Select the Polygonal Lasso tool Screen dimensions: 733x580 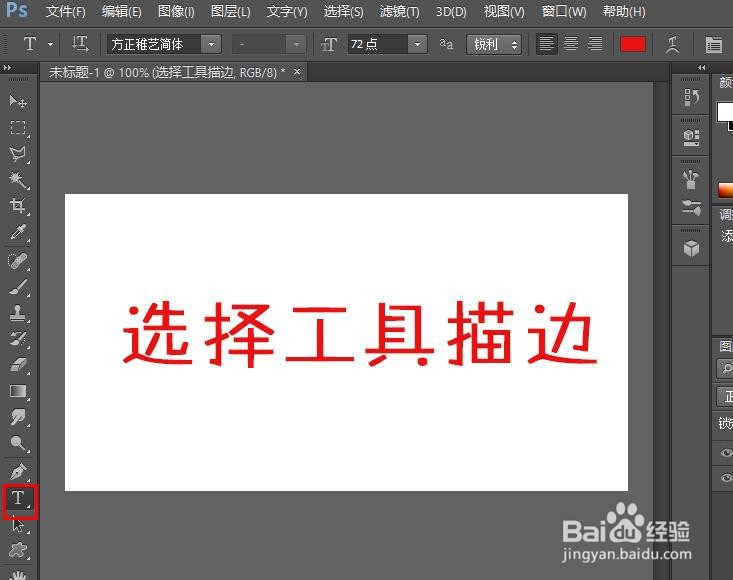click(18, 154)
